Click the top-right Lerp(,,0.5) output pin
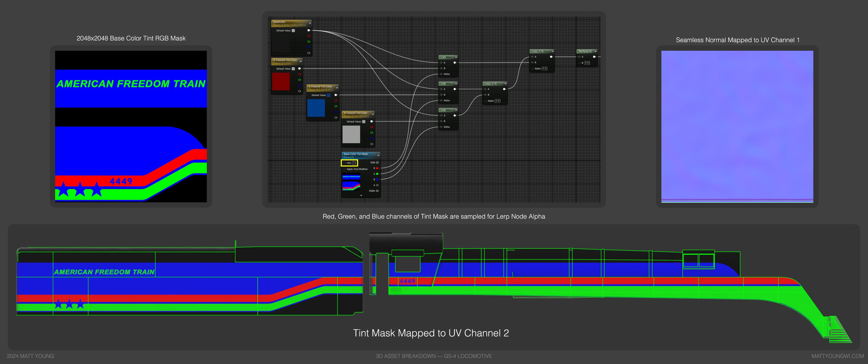 point(551,57)
